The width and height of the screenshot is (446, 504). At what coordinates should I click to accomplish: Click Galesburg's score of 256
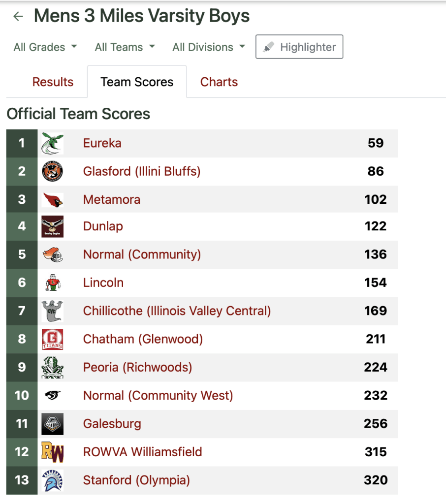pos(376,424)
